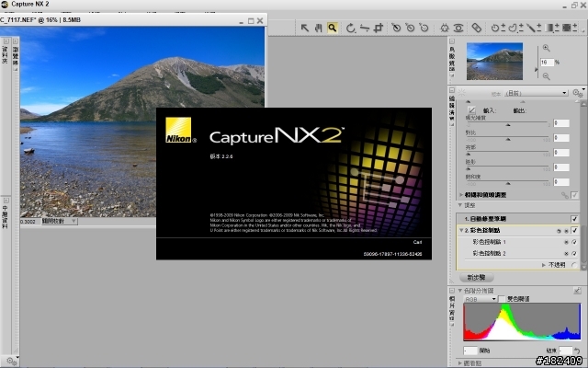
Task: Expand the 觀看點 section
Action: click(460, 363)
